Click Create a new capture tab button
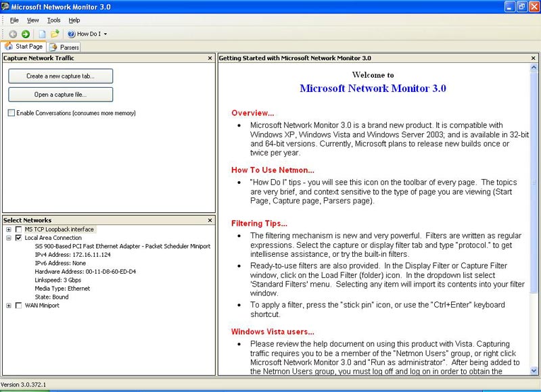 coord(60,76)
